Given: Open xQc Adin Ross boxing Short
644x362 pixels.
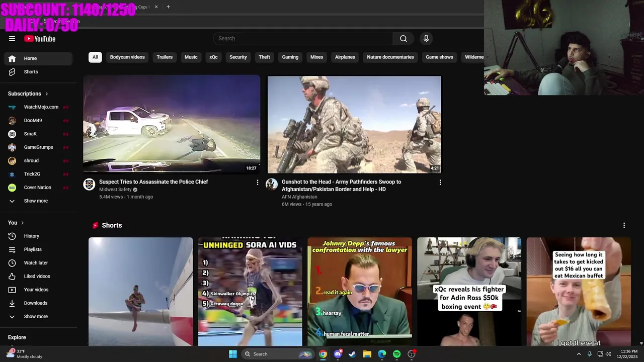Looking at the screenshot, I should (x=469, y=292).
